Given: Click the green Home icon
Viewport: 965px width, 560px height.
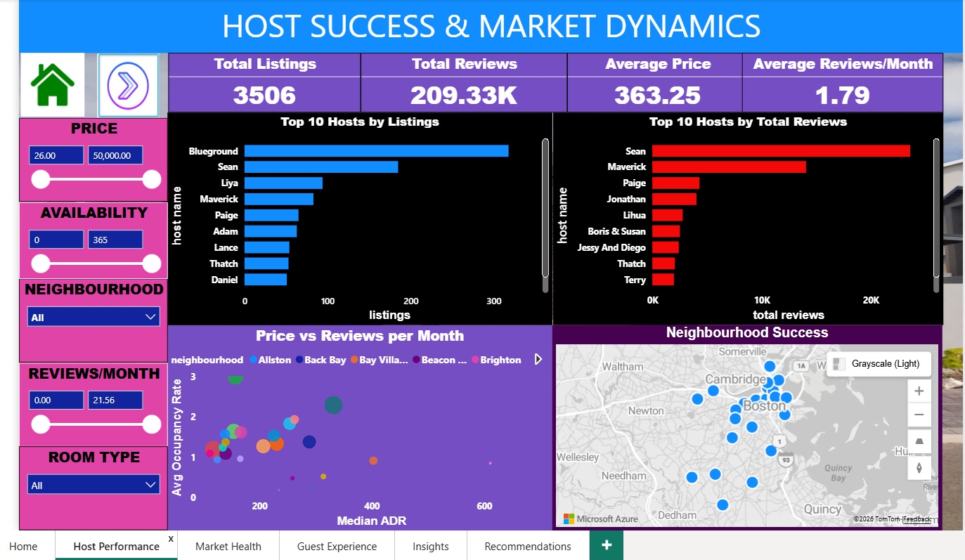Looking at the screenshot, I should [52, 85].
